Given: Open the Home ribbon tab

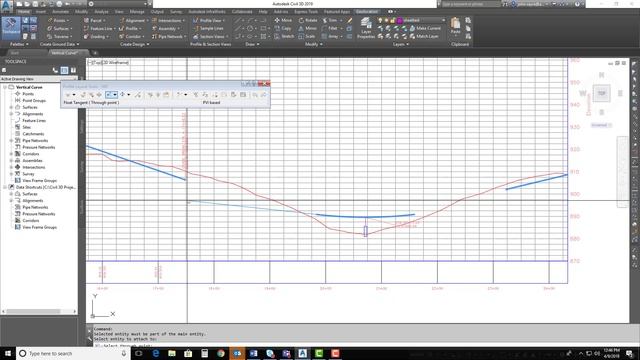Looking at the screenshot, I should 24,12.
